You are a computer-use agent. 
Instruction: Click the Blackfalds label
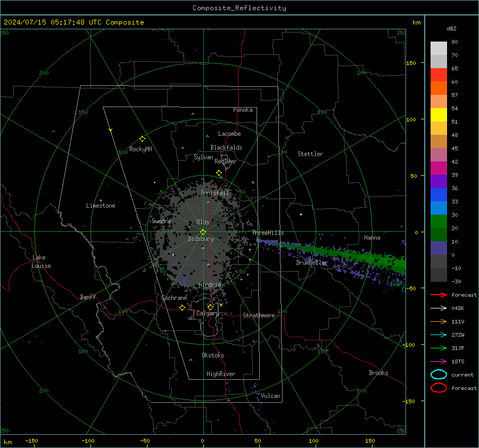click(x=226, y=148)
